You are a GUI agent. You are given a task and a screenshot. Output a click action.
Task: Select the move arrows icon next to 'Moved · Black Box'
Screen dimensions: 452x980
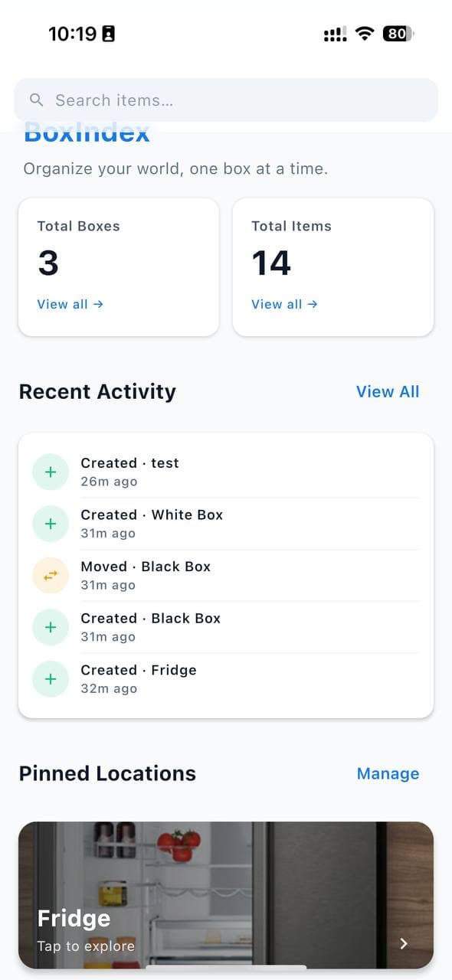51,575
